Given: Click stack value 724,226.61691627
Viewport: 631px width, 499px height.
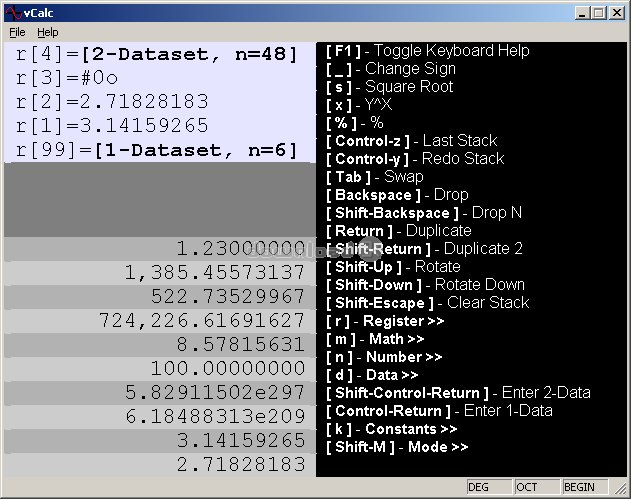Looking at the screenshot, I should click(x=160, y=321).
